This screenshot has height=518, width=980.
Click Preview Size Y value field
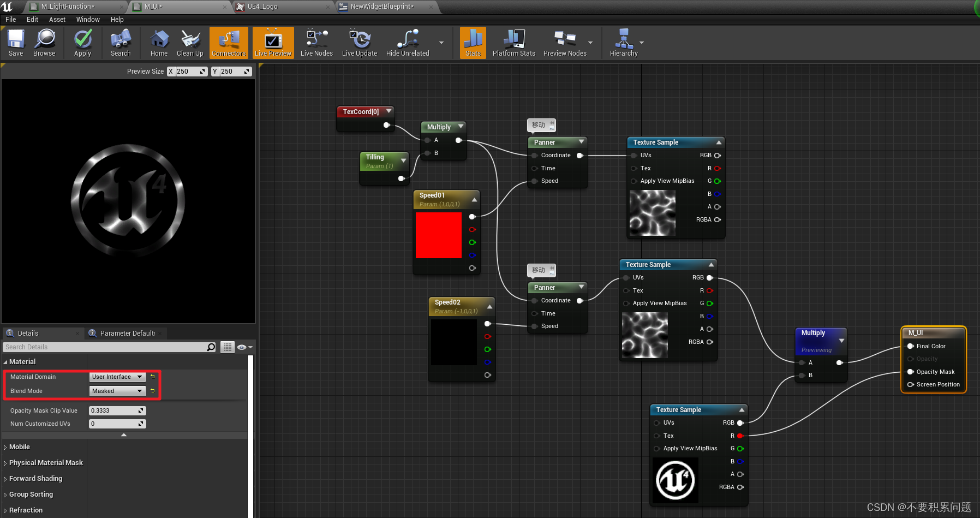(x=231, y=72)
